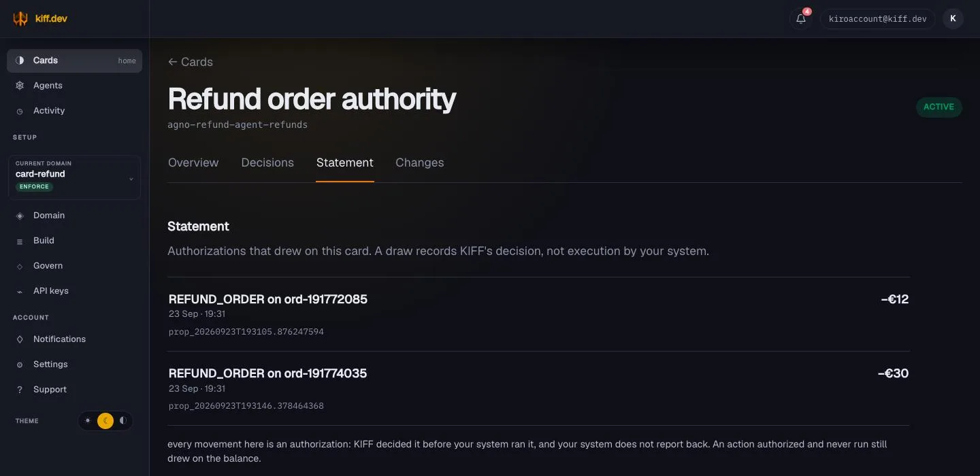980x476 pixels.
Task: Click the kiff.dev logo icon
Action: [20, 18]
